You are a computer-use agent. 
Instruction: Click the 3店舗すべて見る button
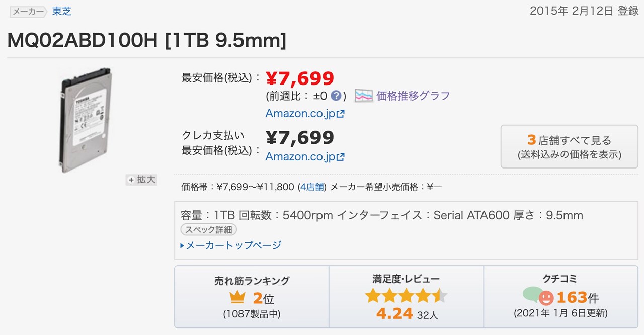tap(569, 146)
